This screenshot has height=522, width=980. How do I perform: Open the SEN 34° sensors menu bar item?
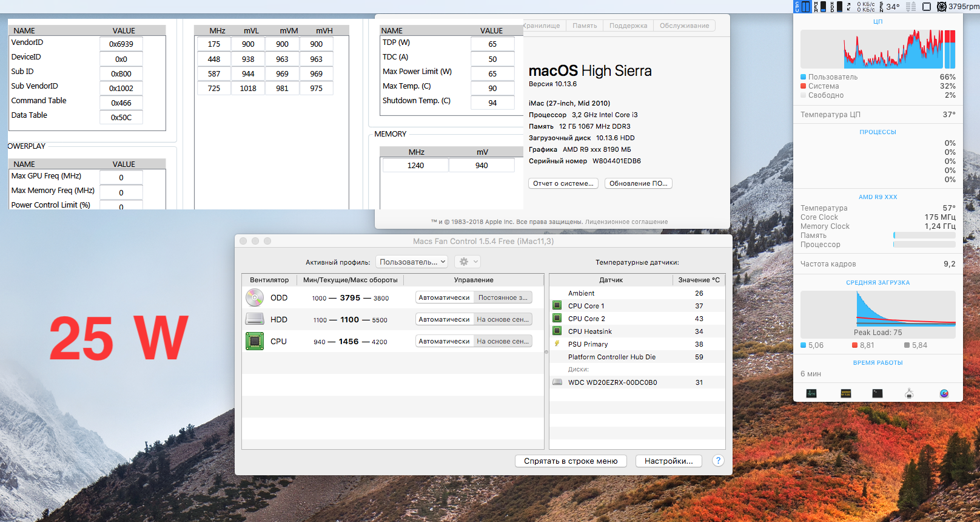click(890, 7)
